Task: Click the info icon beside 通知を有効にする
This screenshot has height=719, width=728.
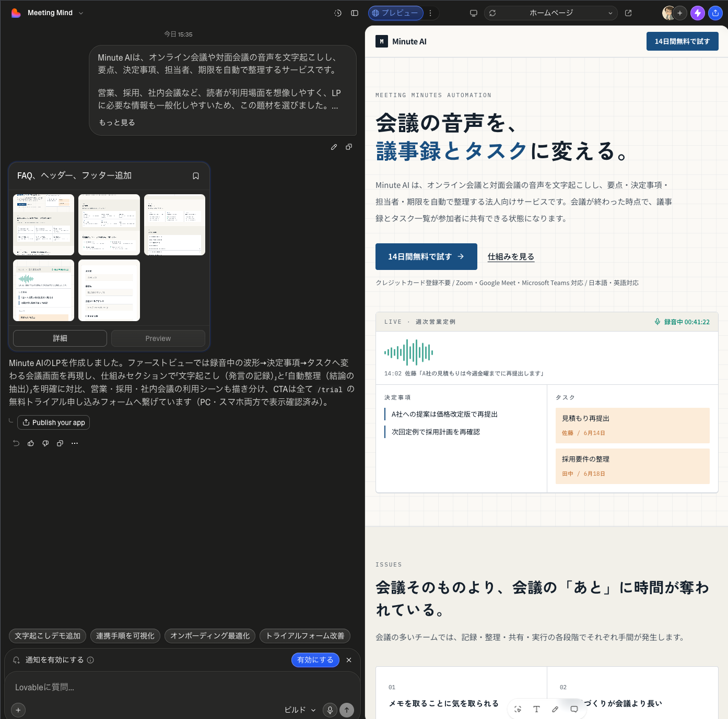Action: [x=90, y=660]
